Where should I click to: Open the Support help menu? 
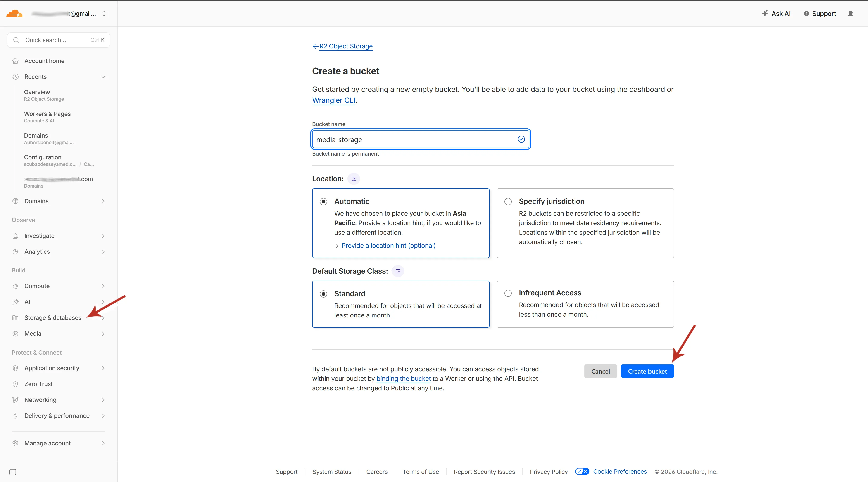point(820,14)
